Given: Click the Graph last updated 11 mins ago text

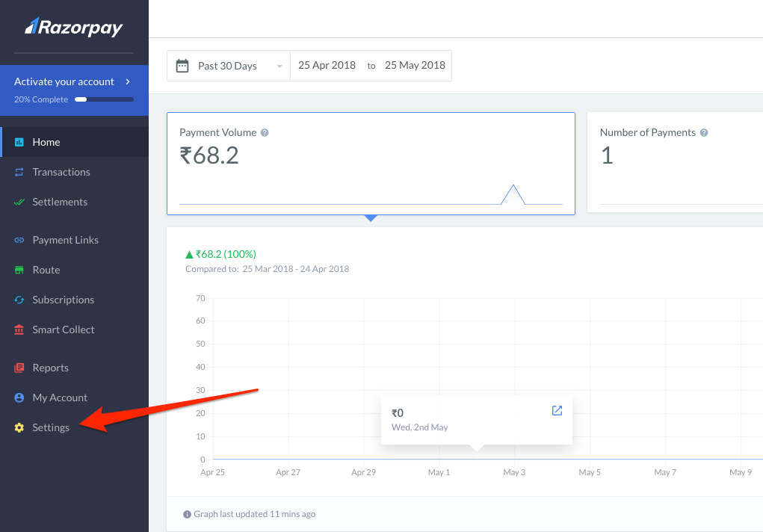Looking at the screenshot, I should coord(255,514).
